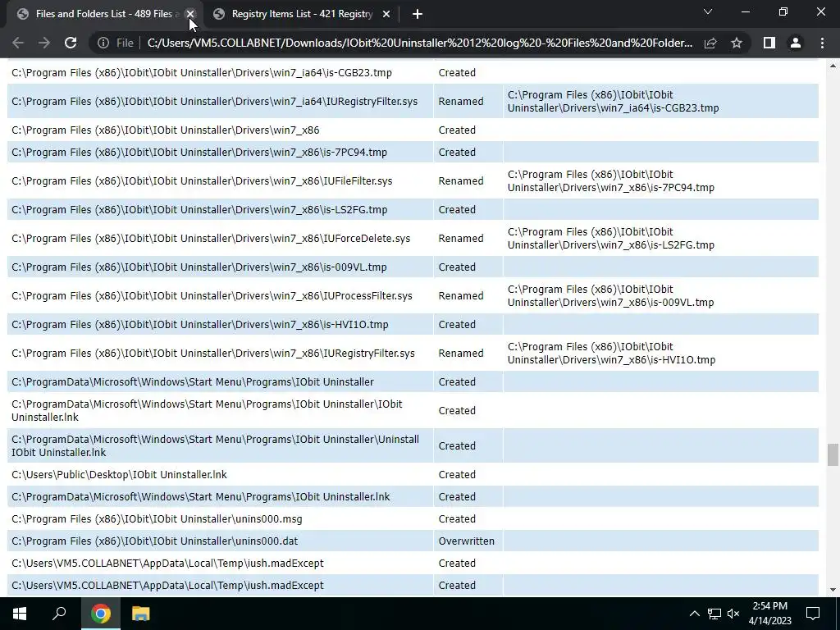Select the win7_x86\IUFileFilter.sys path
840x630 pixels.
202,181
